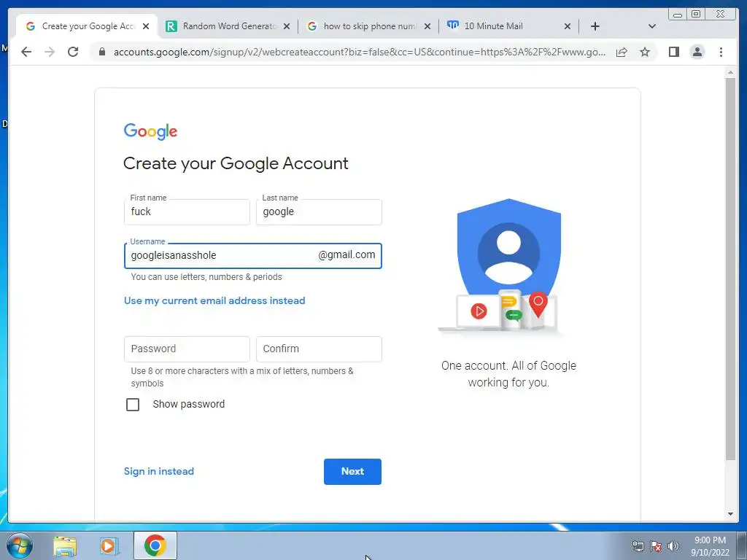747x560 pixels.
Task: Click the Username field
Action: [x=253, y=256]
